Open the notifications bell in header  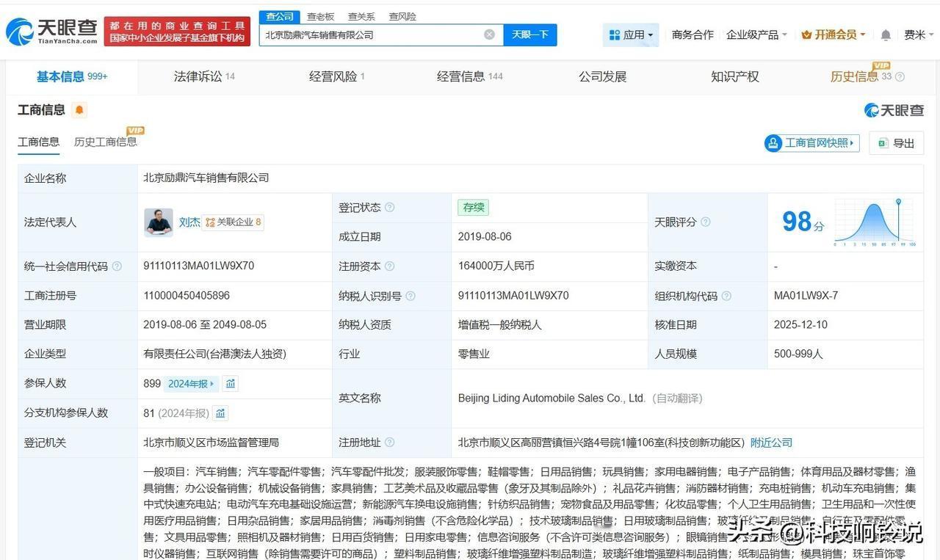pos(886,35)
